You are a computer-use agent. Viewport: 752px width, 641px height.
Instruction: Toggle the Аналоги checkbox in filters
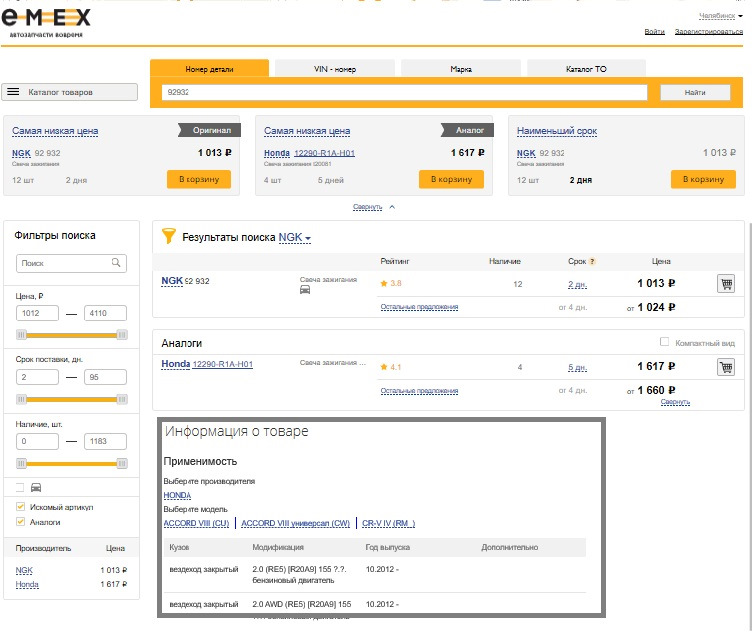click(x=20, y=522)
